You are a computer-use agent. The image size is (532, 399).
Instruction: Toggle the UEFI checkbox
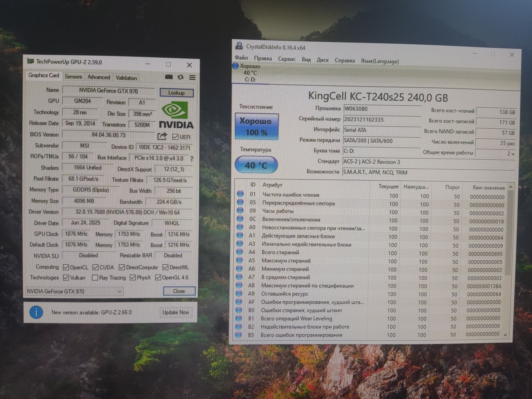(x=175, y=137)
